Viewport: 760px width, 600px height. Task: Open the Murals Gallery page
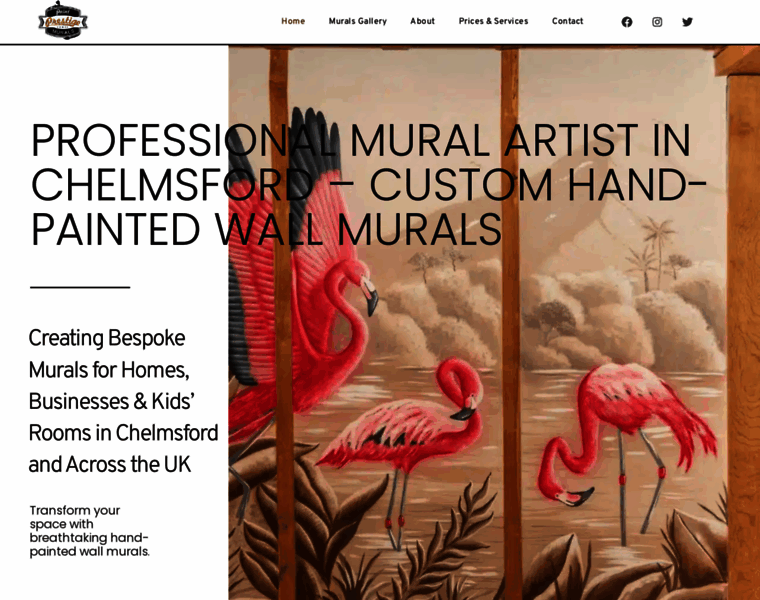pos(358,21)
